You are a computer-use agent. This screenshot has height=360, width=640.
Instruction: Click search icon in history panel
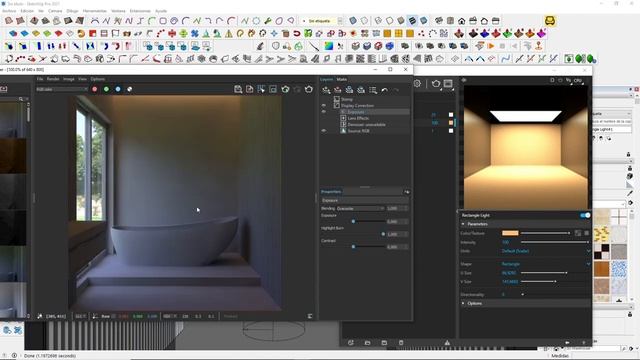pyautogui.click(x=21, y=99)
